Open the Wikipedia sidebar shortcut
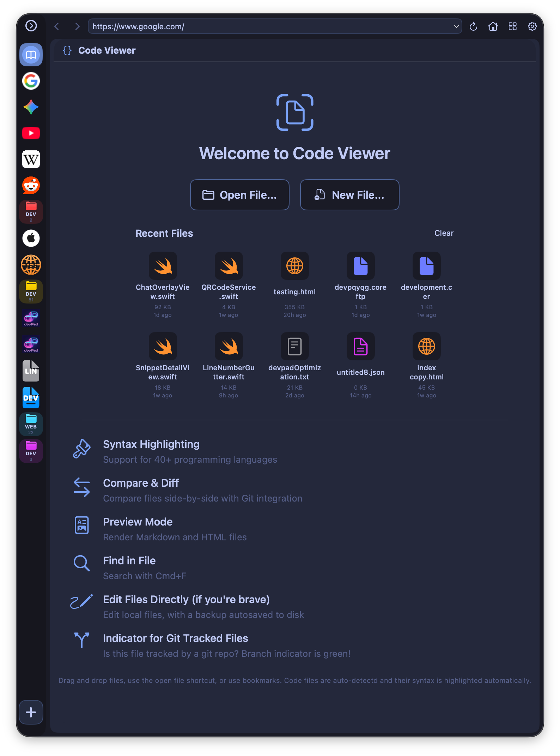560x756 pixels. tap(31, 159)
